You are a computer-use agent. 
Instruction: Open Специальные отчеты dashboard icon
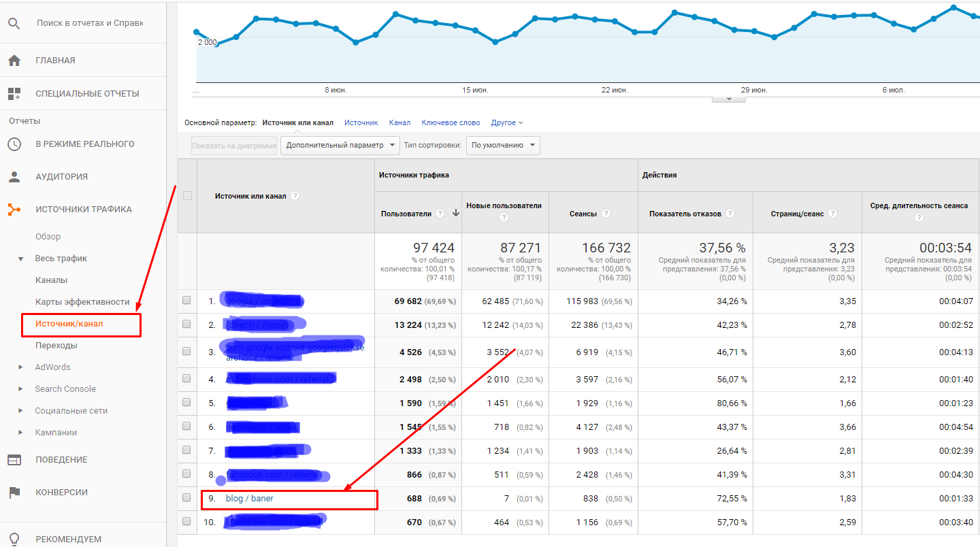point(14,94)
